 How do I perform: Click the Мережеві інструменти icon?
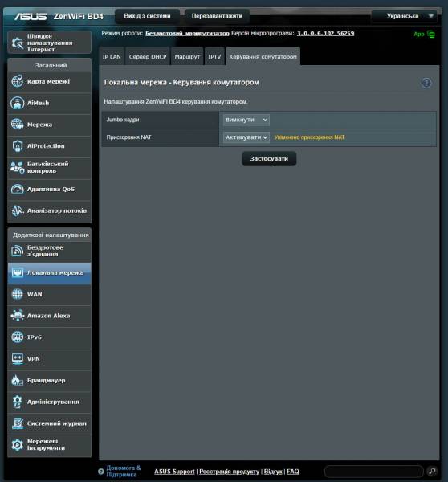[x=17, y=445]
